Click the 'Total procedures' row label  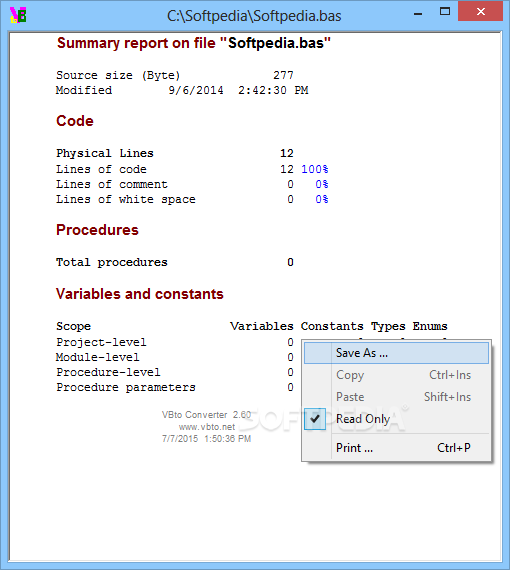tap(112, 262)
